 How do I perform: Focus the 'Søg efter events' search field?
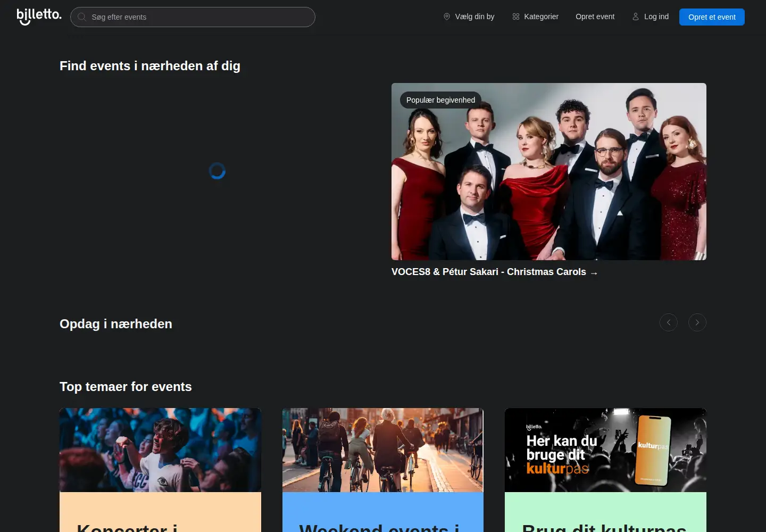click(193, 17)
